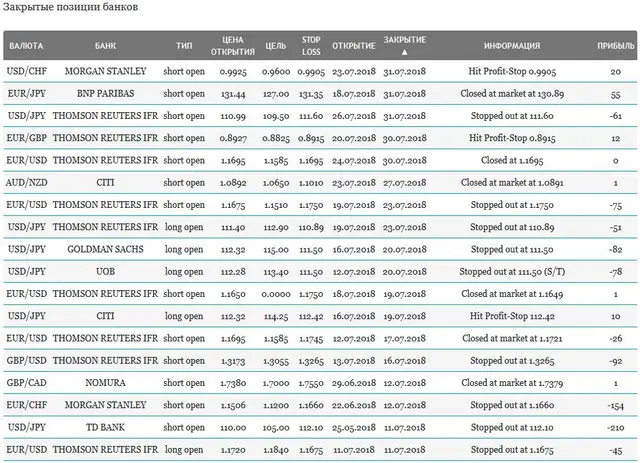This screenshot has width=640, height=463.
Task: Sort by ВАЛЮТА column header
Action: tap(26, 46)
